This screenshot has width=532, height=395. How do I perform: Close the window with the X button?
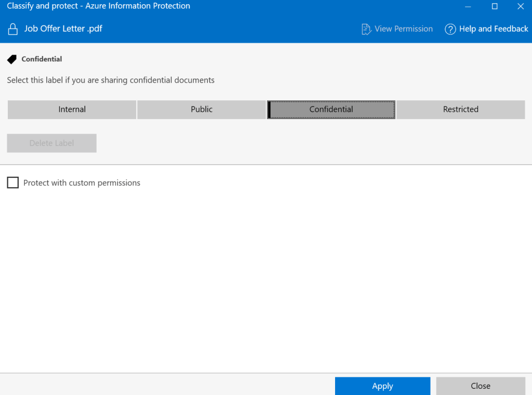point(521,6)
